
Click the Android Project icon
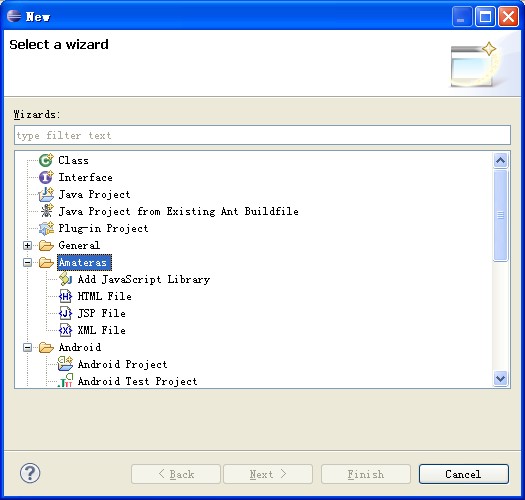pyautogui.click(x=65, y=364)
